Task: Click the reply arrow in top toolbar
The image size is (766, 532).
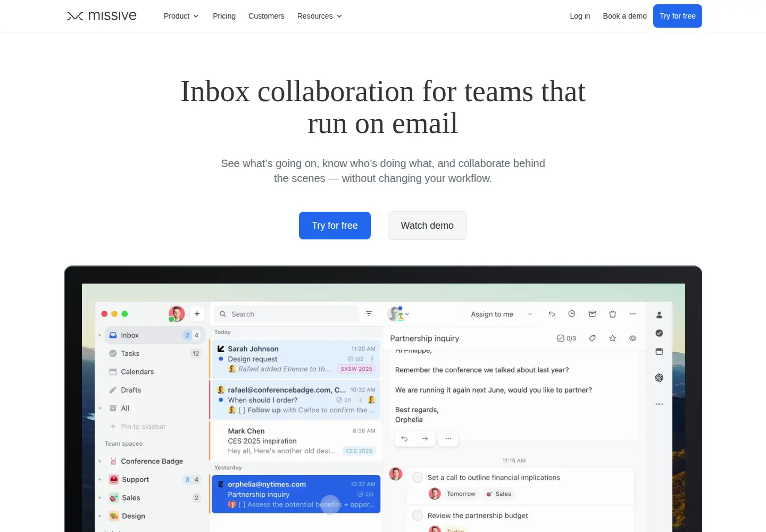Action: tap(552, 314)
